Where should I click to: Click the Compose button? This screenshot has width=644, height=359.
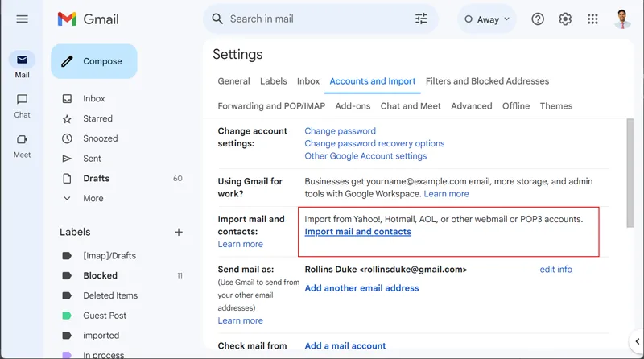93,61
